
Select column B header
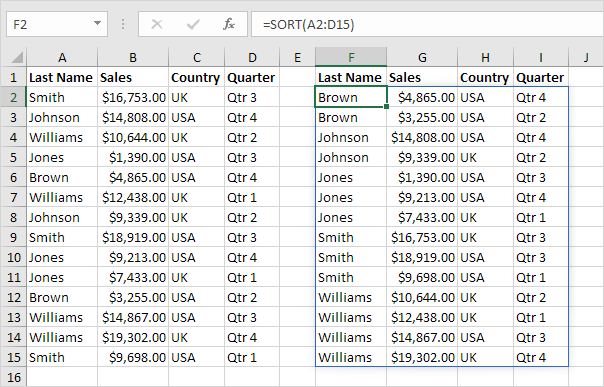(x=133, y=57)
